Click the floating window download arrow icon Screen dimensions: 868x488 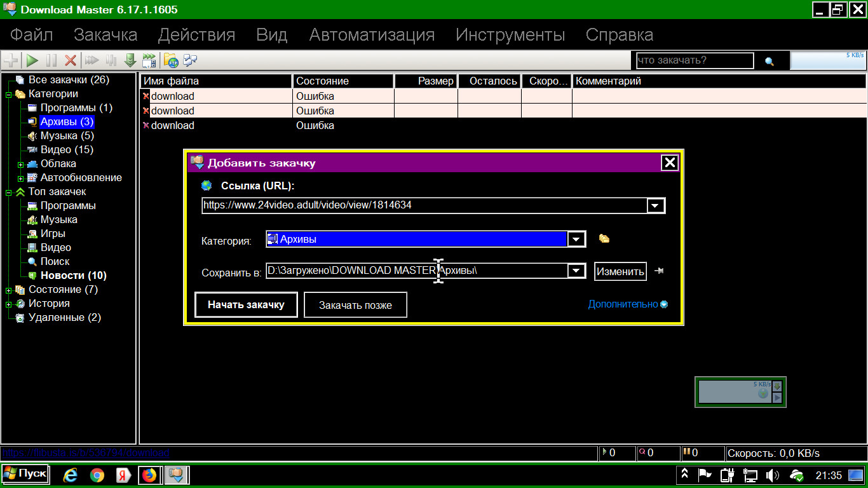coord(777,386)
